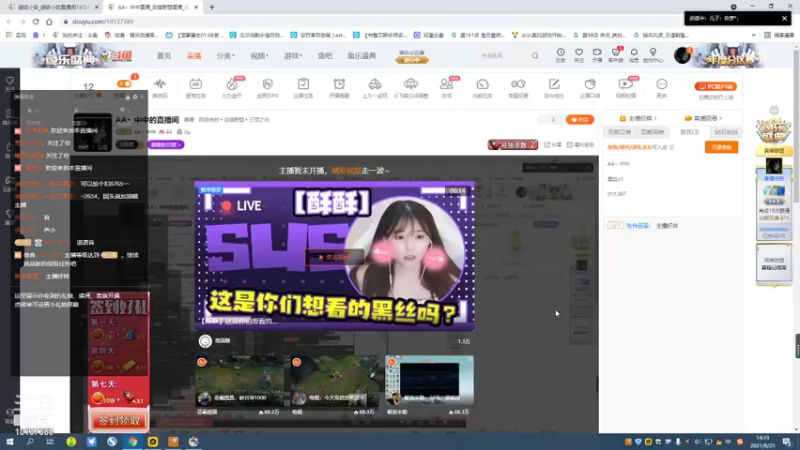The width and height of the screenshot is (800, 450).
Task: Open the car tool icon
Action: [374, 88]
